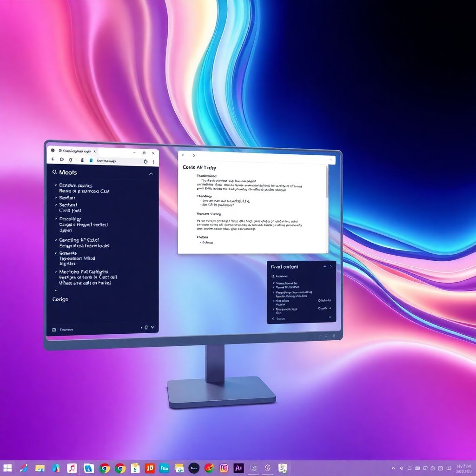Open the Instagram taskbar icon
The image size is (476, 476).
[x=224, y=468]
